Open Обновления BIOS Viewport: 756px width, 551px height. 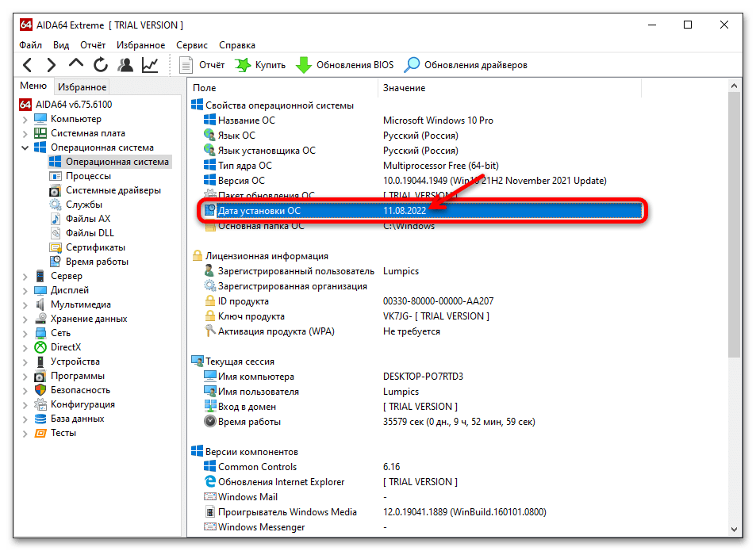tap(345, 65)
